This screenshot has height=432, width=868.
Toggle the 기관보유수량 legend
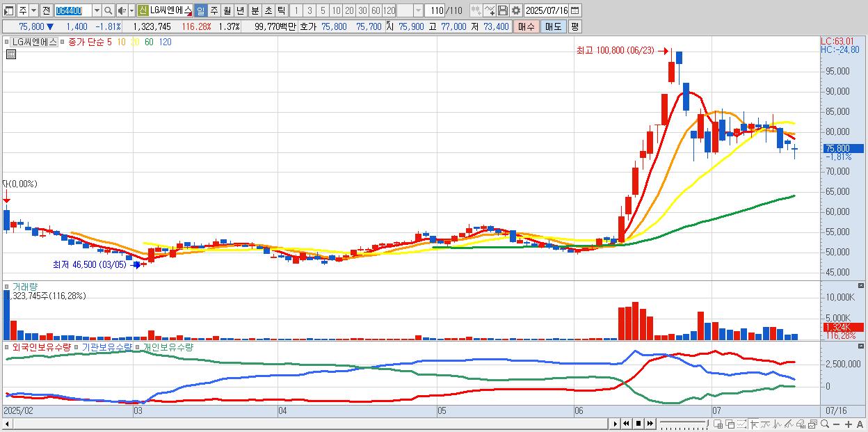78,346
